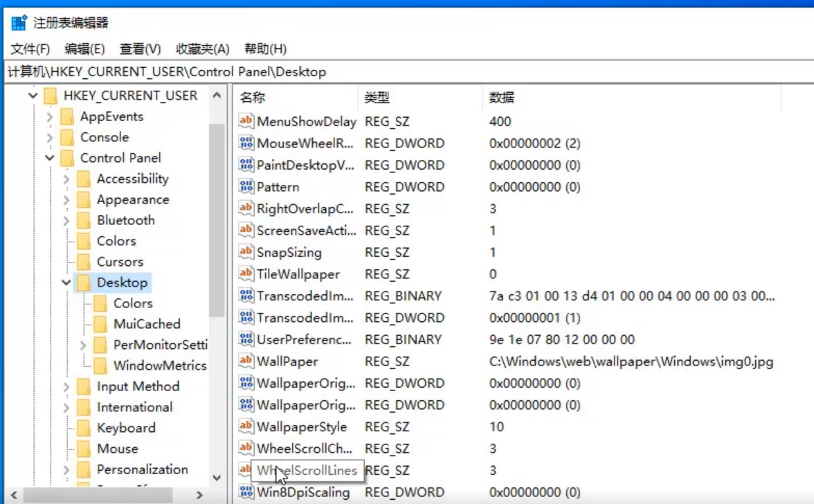This screenshot has width=814, height=504.
Task: Open the 编辑(E) menu
Action: pyautogui.click(x=84, y=48)
